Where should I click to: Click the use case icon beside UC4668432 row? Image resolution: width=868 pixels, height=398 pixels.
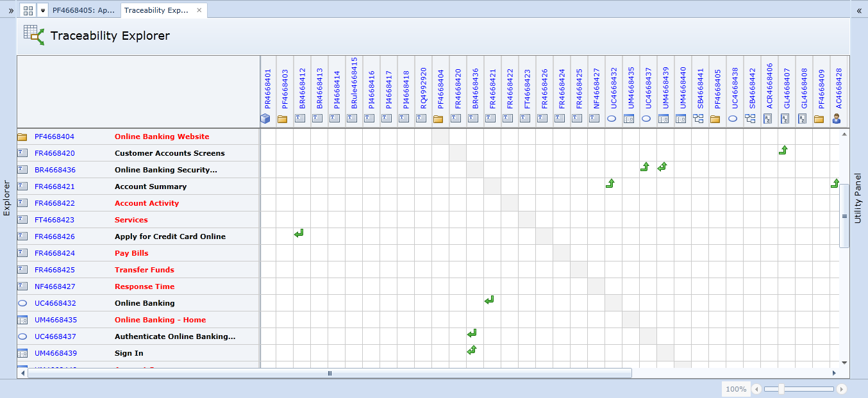pyautogui.click(x=22, y=303)
